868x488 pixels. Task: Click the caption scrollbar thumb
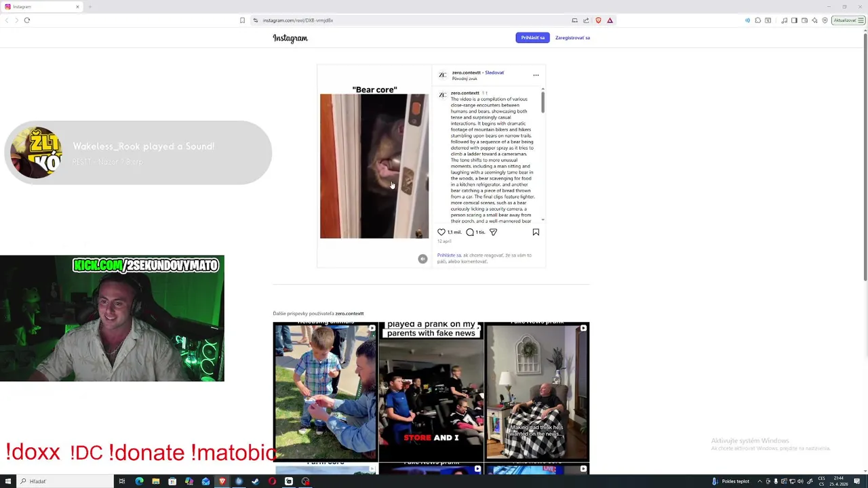click(542, 102)
